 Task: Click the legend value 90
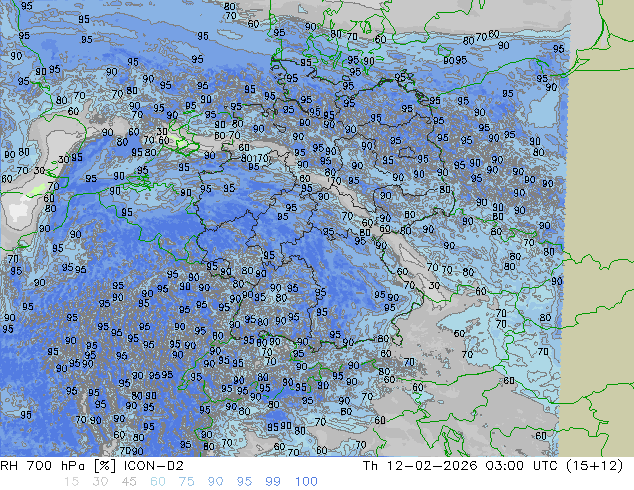(216, 482)
